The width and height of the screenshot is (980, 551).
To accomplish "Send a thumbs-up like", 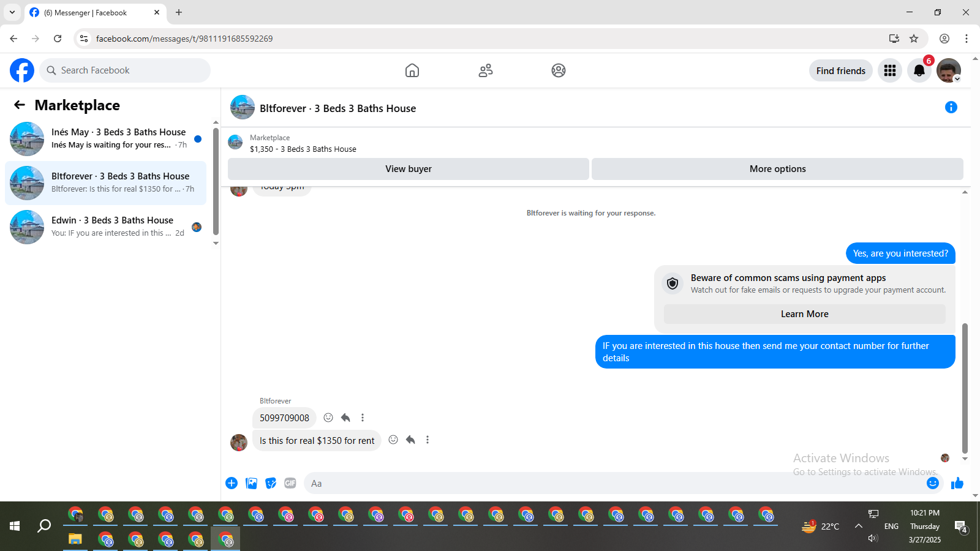I will tap(957, 484).
